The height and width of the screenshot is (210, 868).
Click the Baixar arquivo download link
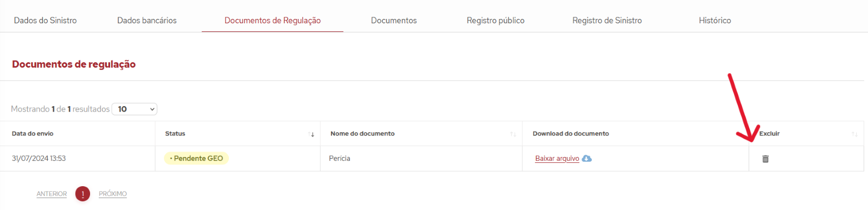point(557,159)
